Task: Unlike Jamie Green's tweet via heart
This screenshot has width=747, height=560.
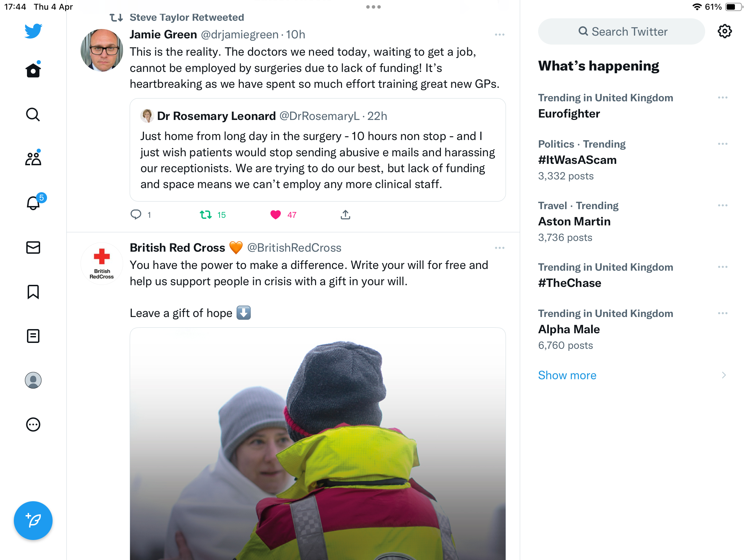Action: pos(276,215)
